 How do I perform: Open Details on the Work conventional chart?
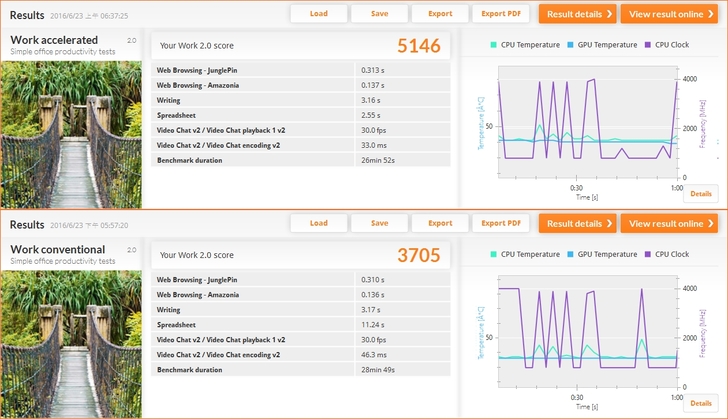[701, 403]
